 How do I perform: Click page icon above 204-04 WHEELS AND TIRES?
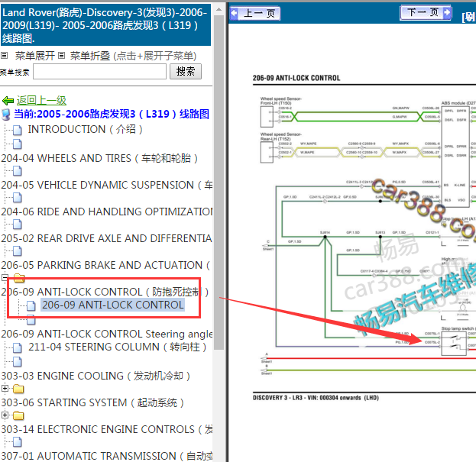18,144
